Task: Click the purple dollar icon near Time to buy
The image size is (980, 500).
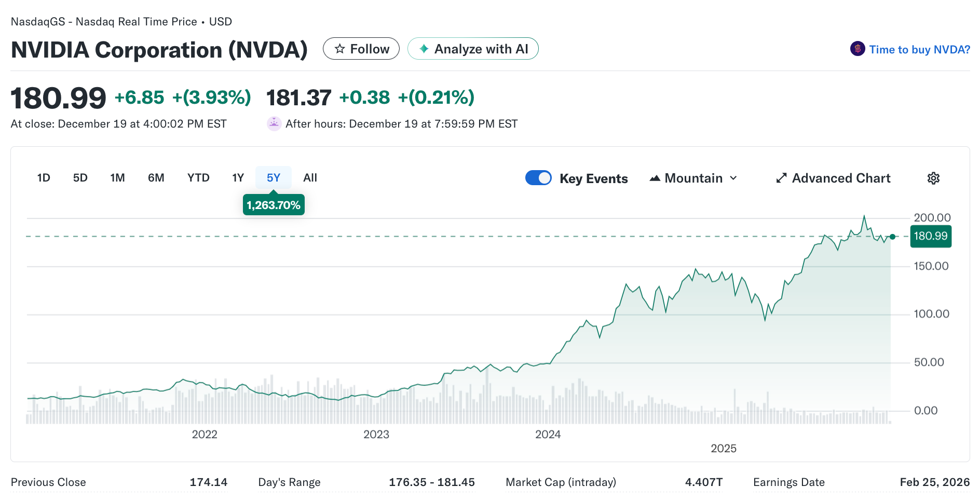Action: coord(857,49)
